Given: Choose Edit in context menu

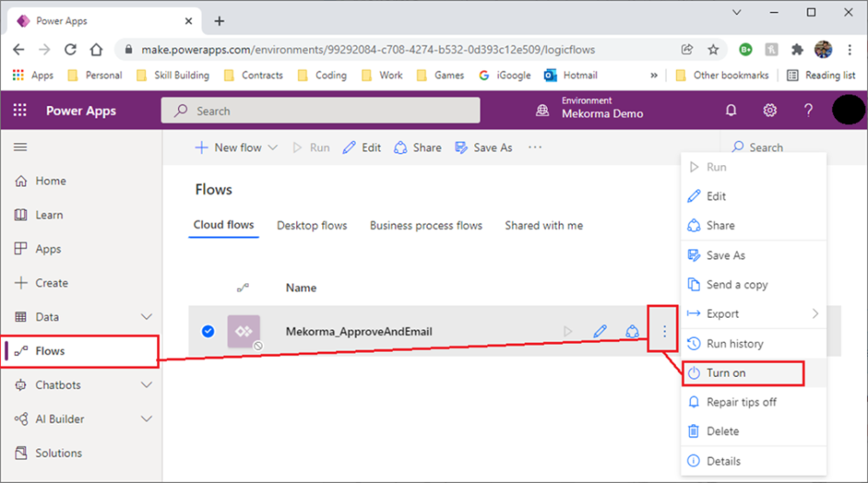Looking at the screenshot, I should click(753, 196).
